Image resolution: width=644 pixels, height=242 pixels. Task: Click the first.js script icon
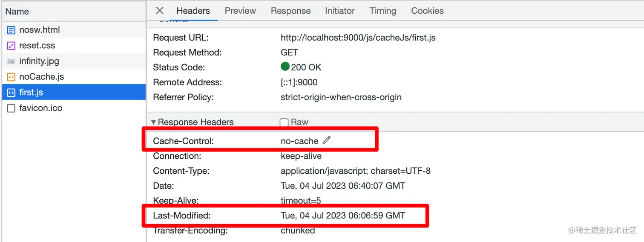click(x=11, y=93)
